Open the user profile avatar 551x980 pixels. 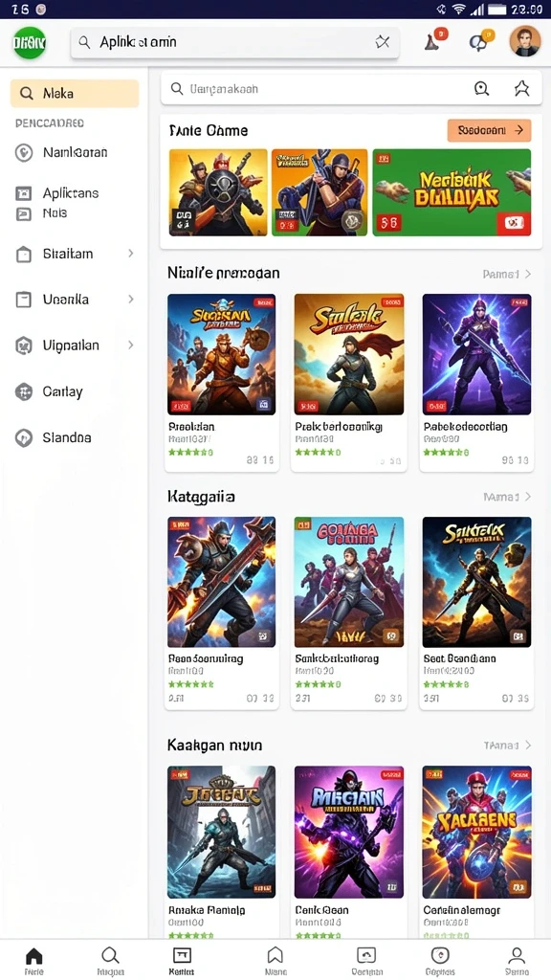525,41
